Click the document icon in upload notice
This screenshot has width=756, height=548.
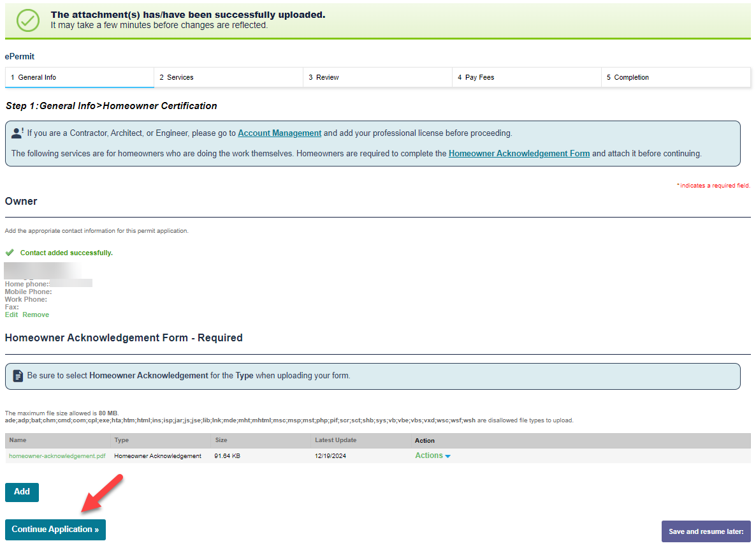click(x=18, y=375)
